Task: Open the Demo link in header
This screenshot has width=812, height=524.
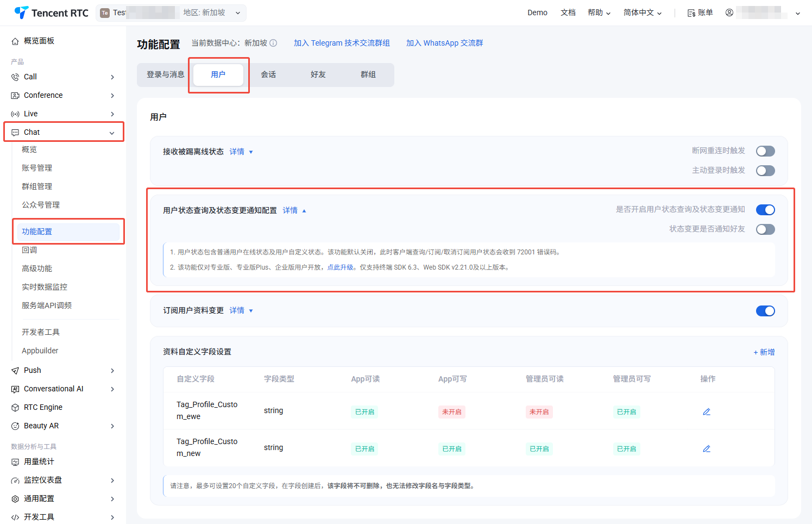Action: tap(537, 13)
